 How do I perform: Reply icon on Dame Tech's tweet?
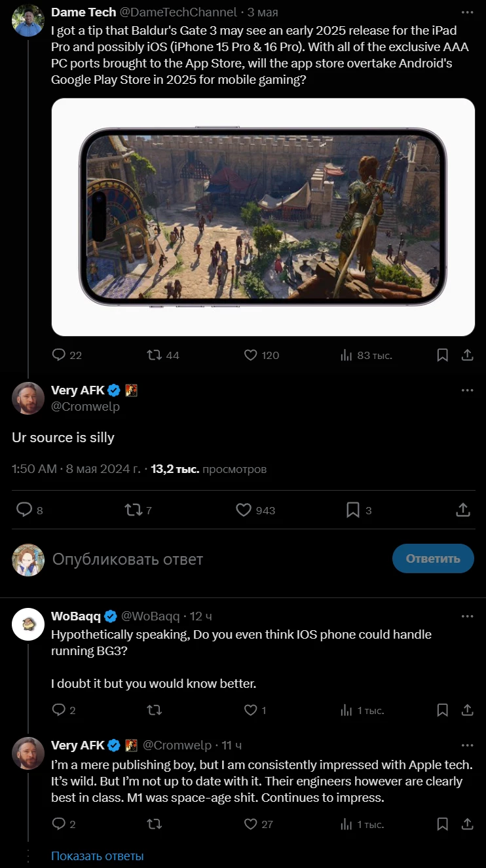(x=59, y=355)
